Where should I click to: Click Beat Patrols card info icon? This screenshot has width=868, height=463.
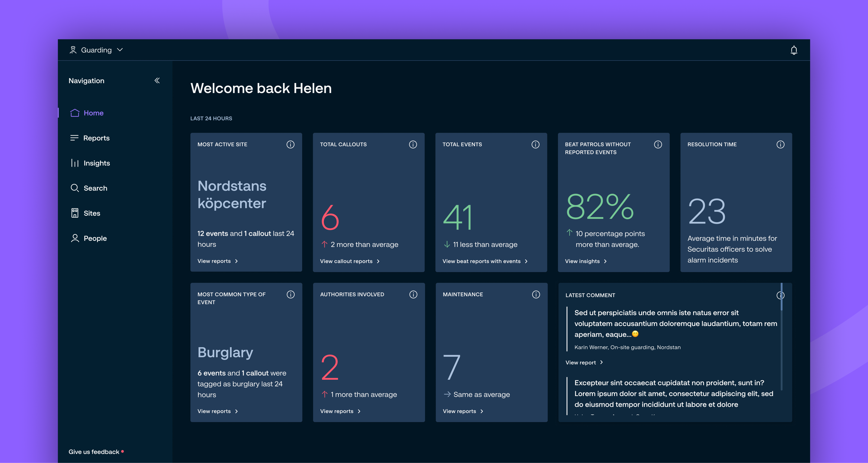658,145
